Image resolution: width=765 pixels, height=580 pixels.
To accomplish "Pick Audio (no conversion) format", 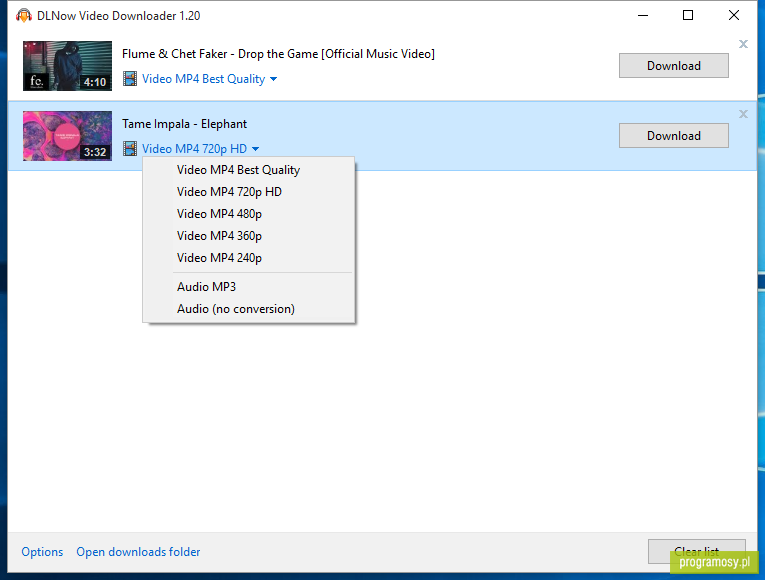I will 249,309.
